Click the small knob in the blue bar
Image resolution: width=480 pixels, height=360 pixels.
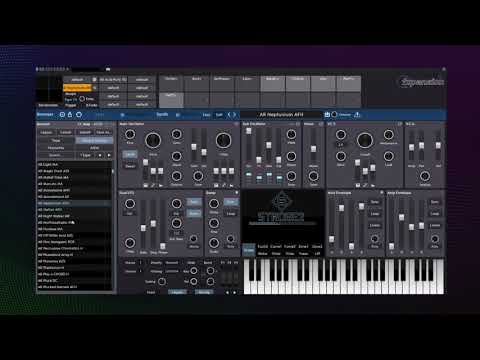pyautogui.click(x=334, y=115)
